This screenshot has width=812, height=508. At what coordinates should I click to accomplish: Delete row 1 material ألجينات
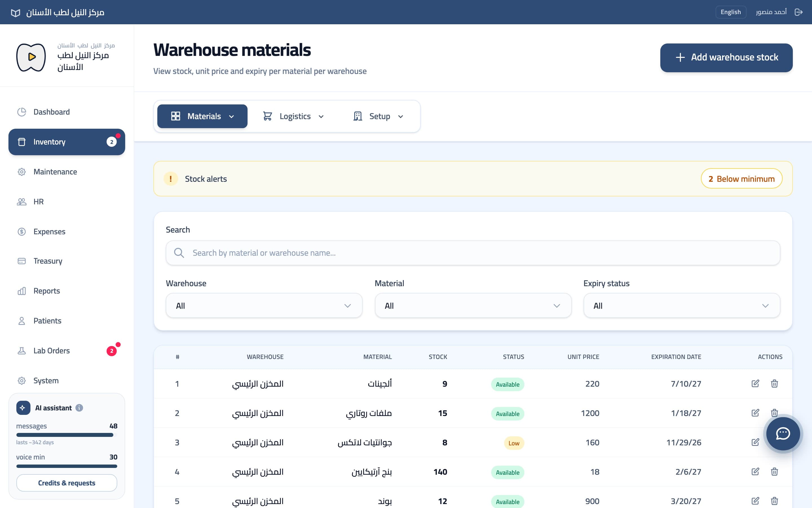[774, 383]
